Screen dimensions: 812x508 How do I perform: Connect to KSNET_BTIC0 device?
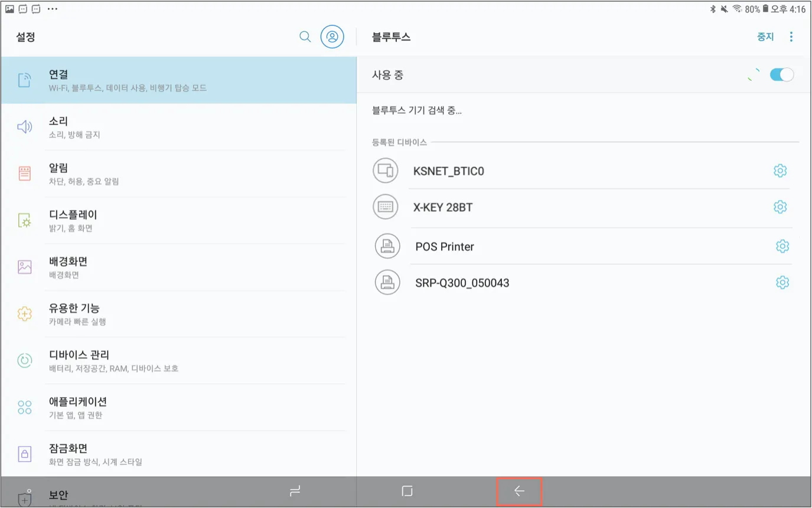tap(449, 172)
